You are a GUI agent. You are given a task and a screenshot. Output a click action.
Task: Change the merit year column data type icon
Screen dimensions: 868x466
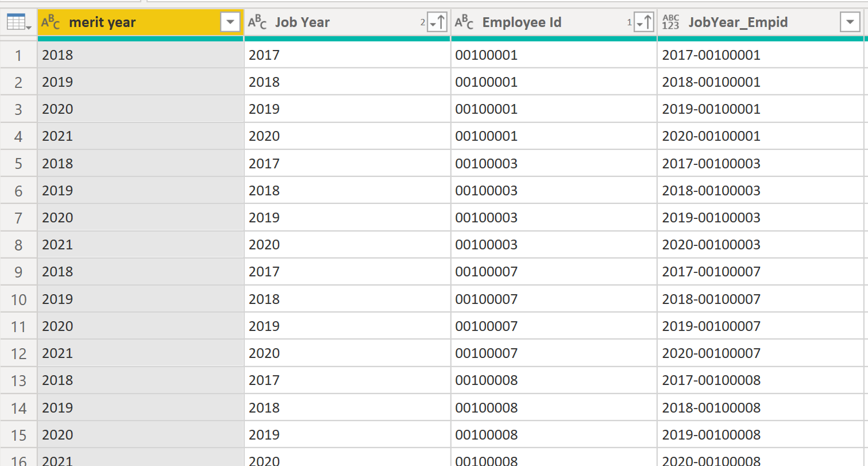point(51,23)
